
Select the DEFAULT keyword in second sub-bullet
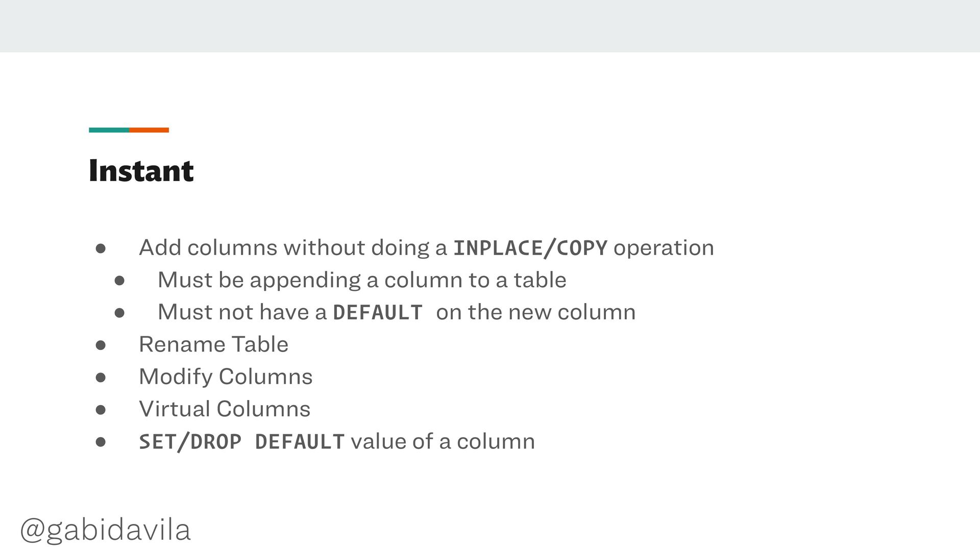point(378,312)
